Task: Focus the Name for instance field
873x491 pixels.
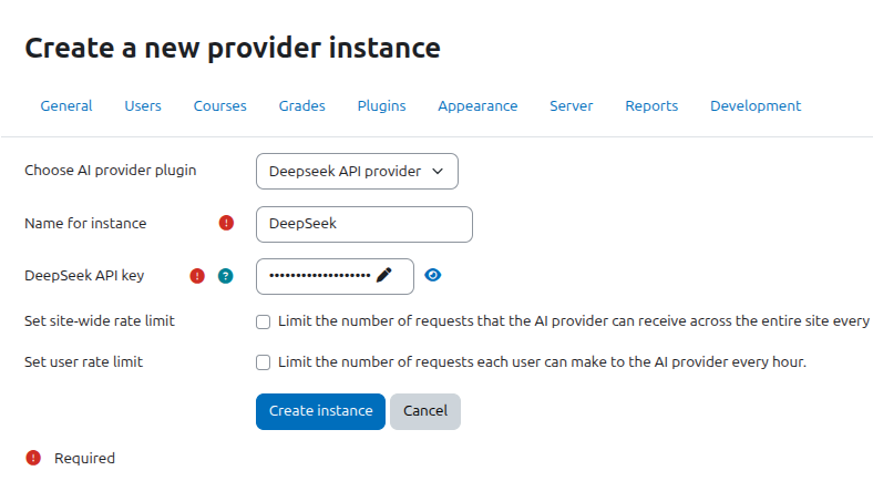Action: click(x=364, y=224)
